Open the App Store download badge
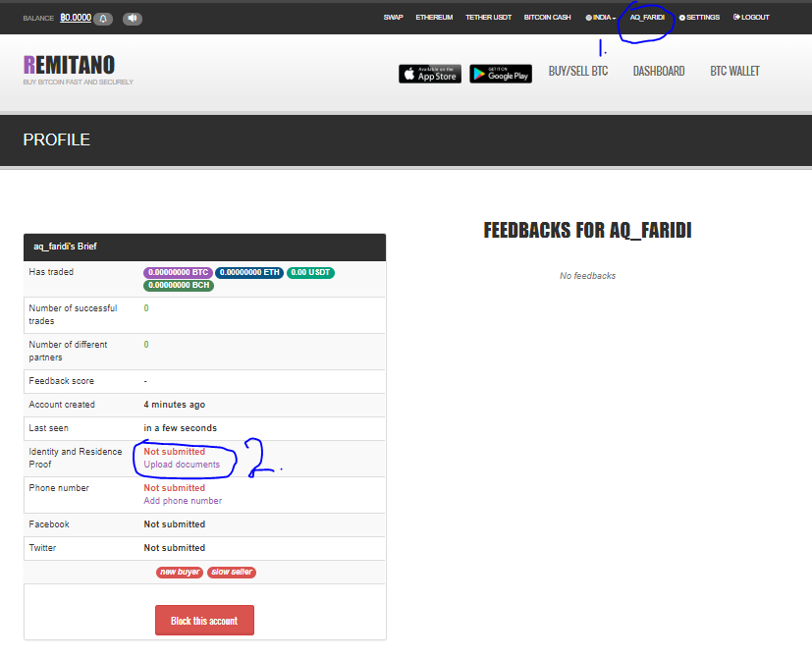This screenshot has width=812, height=660. (430, 74)
